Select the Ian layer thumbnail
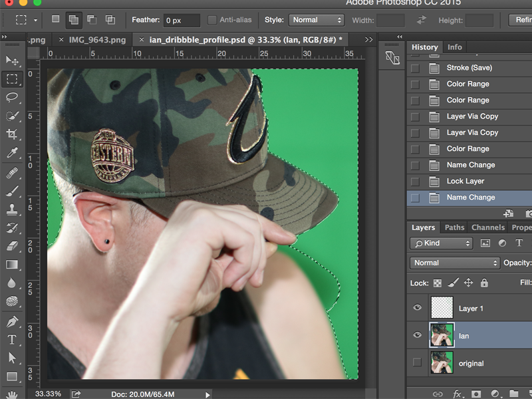This screenshot has width=532, height=399. tap(441, 335)
